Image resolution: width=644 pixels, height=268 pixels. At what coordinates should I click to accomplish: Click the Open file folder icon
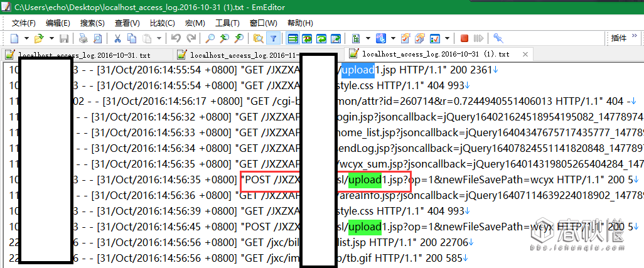tap(39, 38)
